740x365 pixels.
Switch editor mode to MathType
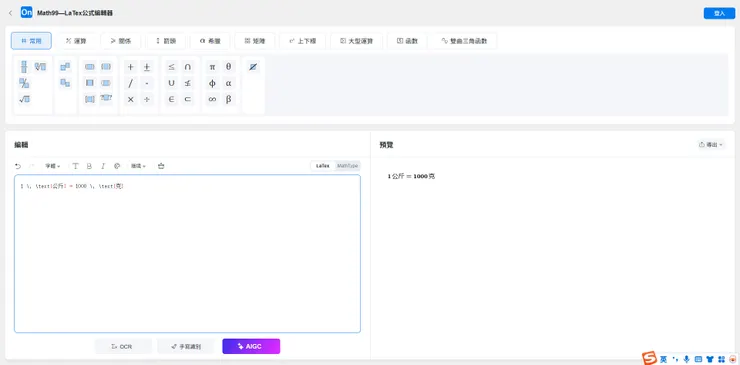(347, 166)
